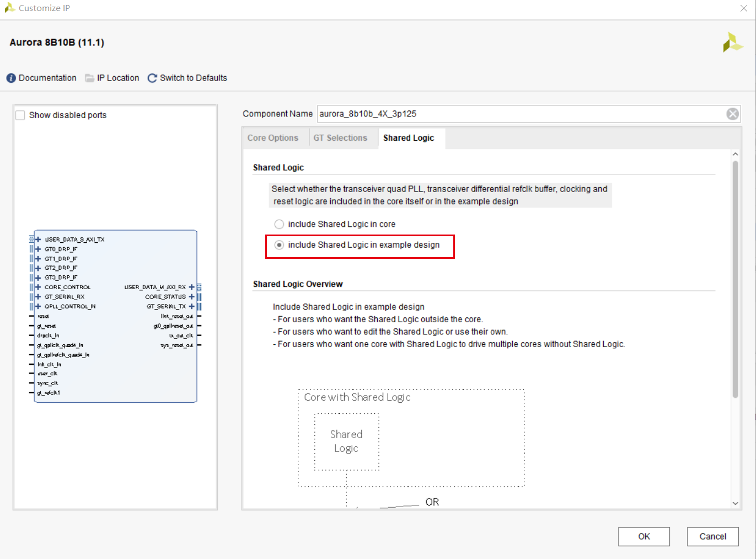
Task: Expand the GT3_DRP_IF port
Action: (38, 278)
